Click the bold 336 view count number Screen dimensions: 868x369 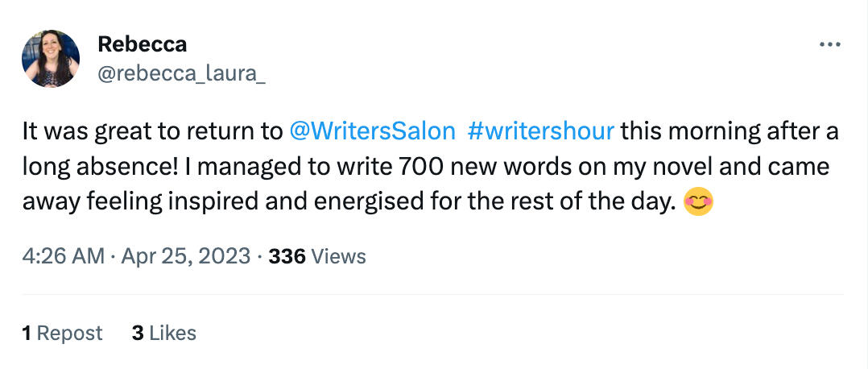click(x=286, y=257)
